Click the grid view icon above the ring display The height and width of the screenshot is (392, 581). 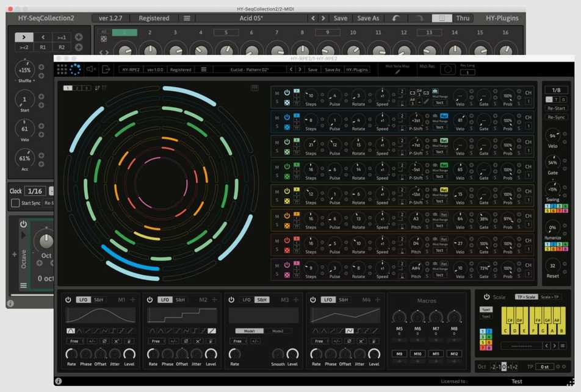coord(254,88)
